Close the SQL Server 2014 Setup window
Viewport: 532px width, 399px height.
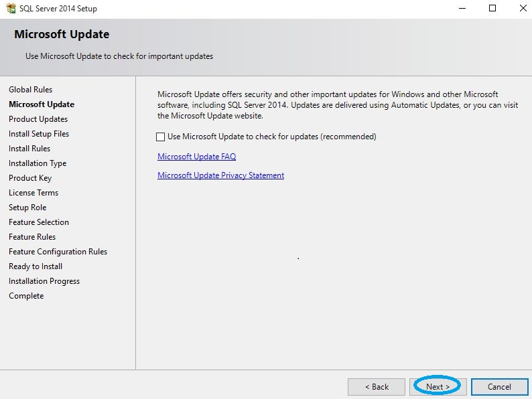(523, 8)
